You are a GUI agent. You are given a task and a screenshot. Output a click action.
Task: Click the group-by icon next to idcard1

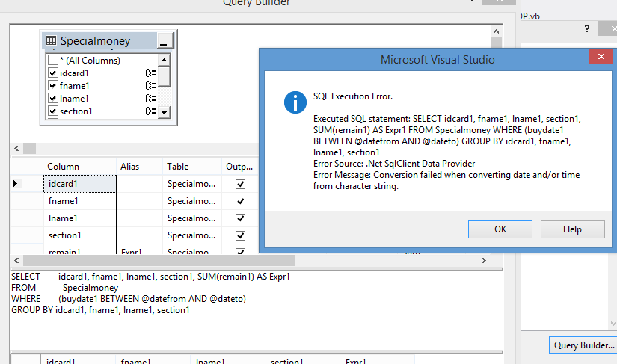[x=151, y=73]
